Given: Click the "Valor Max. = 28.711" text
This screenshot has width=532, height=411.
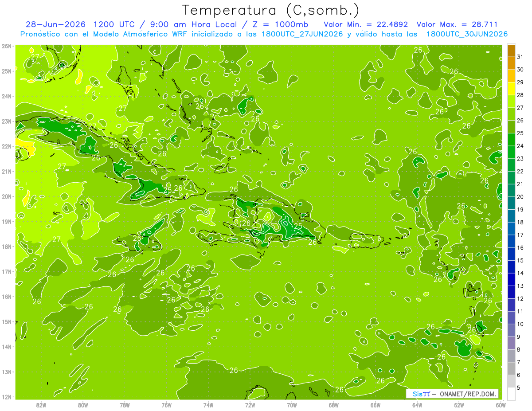Looking at the screenshot, I should tap(457, 24).
